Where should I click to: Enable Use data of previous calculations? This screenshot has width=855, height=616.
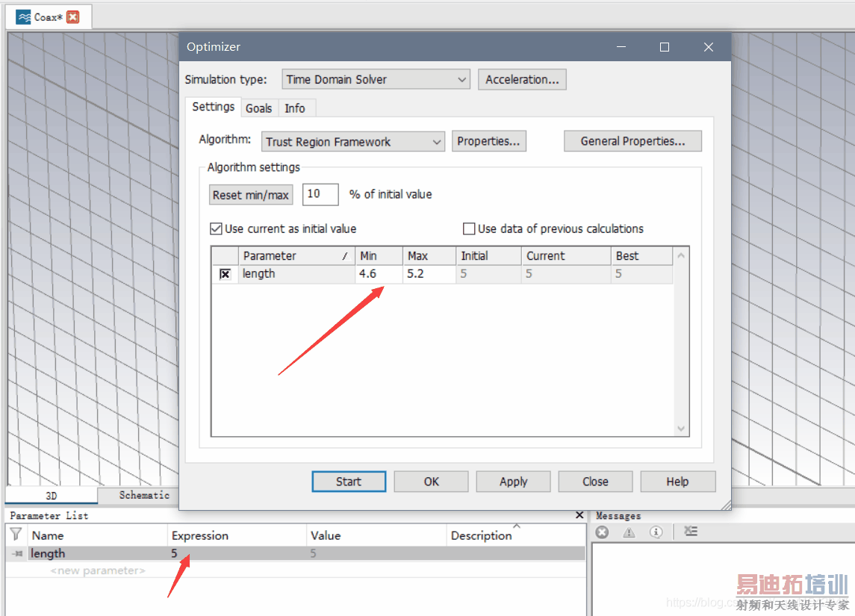[x=468, y=228]
